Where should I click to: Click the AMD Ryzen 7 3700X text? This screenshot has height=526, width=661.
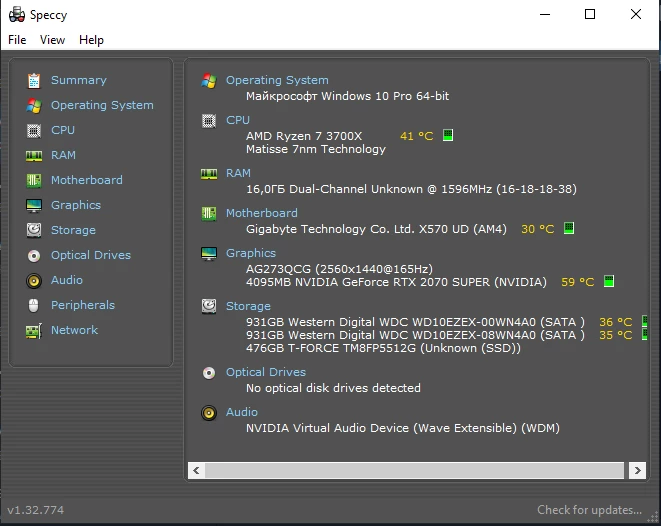point(304,136)
